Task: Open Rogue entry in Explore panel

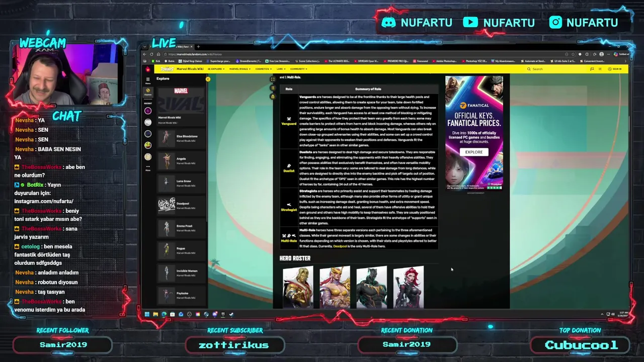Action: (180, 250)
